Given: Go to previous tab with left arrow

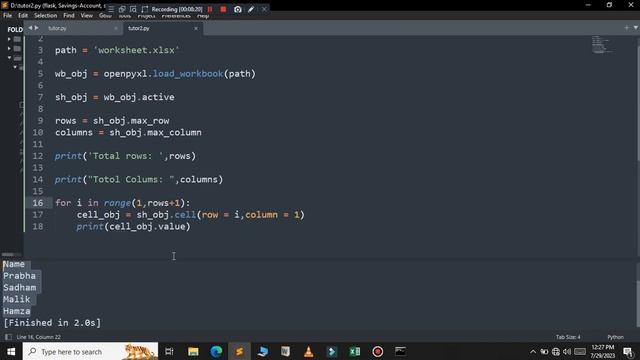Looking at the screenshot, I should pyautogui.click(x=30, y=28).
